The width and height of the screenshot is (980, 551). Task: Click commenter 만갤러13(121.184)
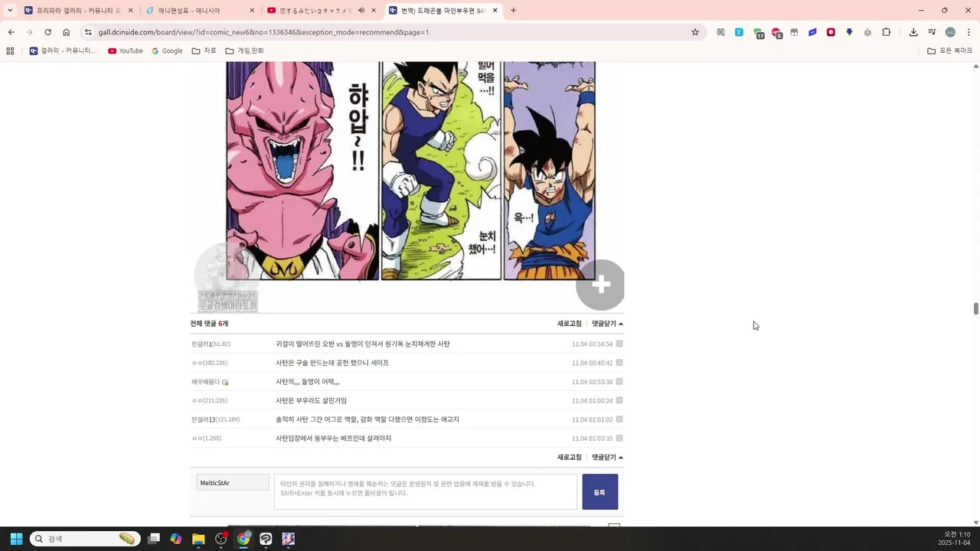click(215, 419)
